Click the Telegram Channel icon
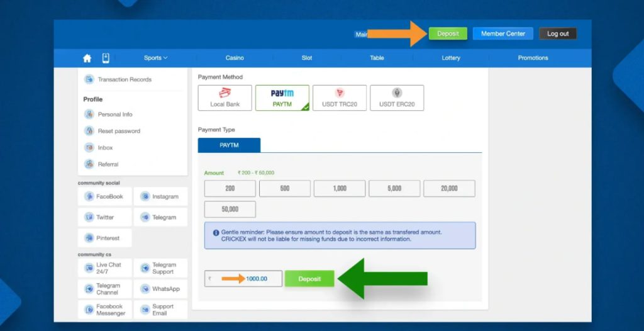The width and height of the screenshot is (644, 331). 89,289
